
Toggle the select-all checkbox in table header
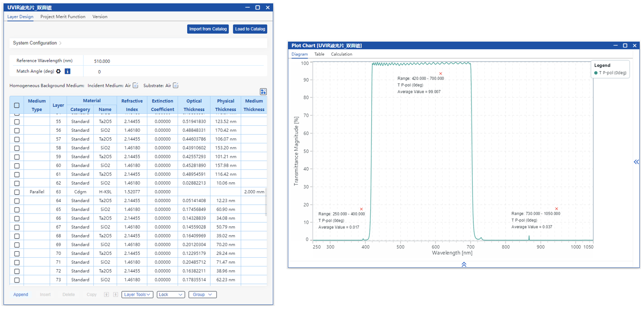[x=17, y=105]
